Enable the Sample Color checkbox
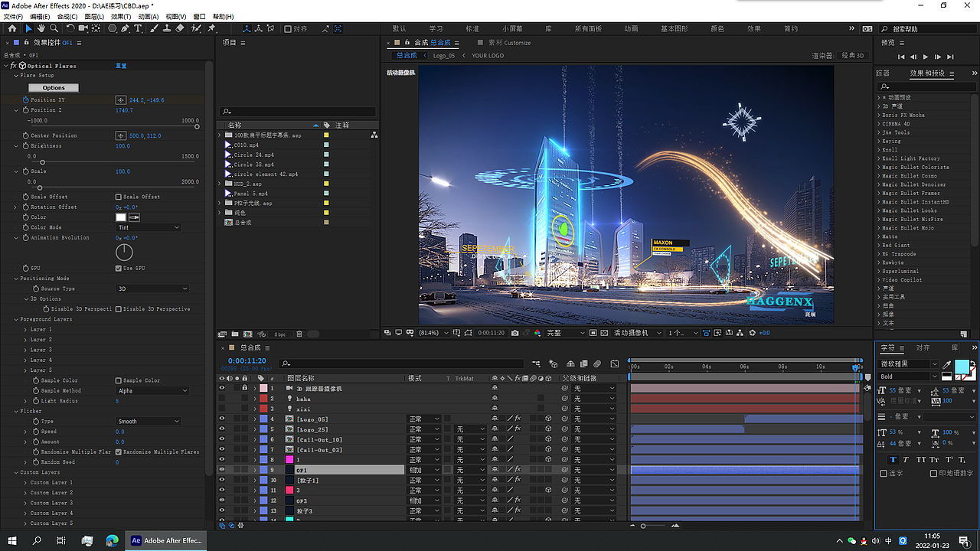The height and width of the screenshot is (551, 980). (118, 380)
